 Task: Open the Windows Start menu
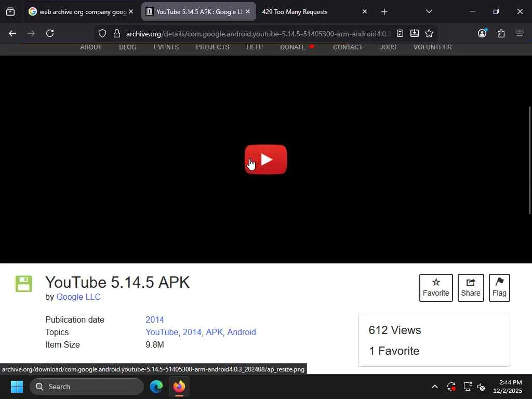(17, 387)
